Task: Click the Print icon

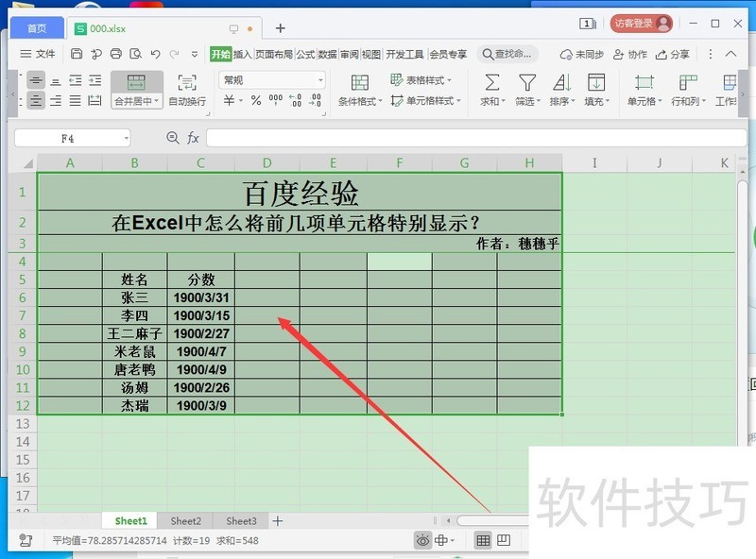Action: click(115, 54)
